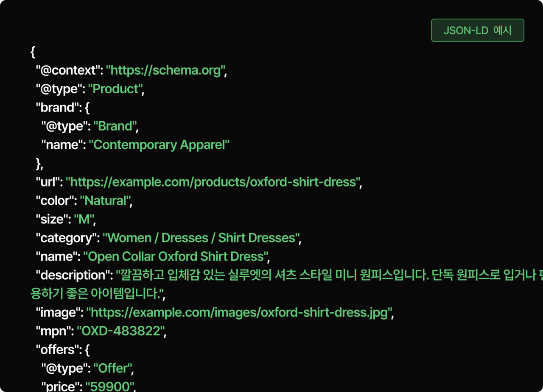Click the "category" key
This screenshot has height=392, width=543.
click(x=67, y=238)
